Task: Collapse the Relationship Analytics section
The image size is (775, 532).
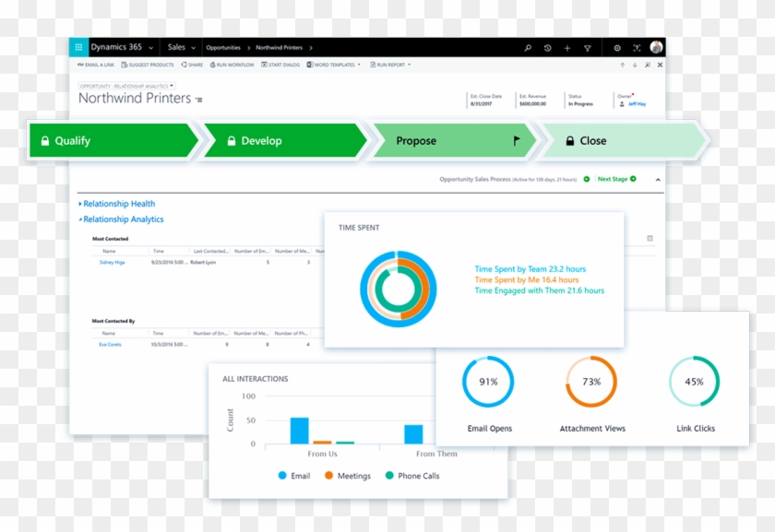Action: coord(121,219)
